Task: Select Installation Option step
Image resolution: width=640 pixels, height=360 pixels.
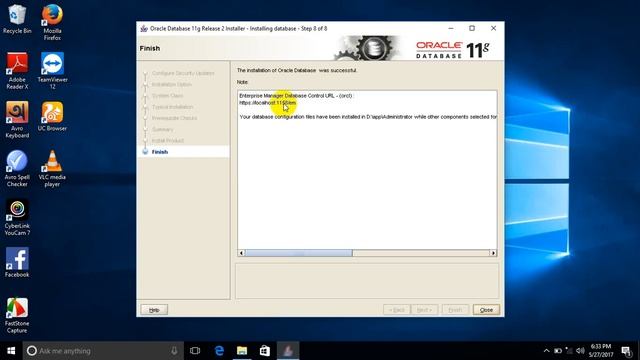Action: pos(172,84)
